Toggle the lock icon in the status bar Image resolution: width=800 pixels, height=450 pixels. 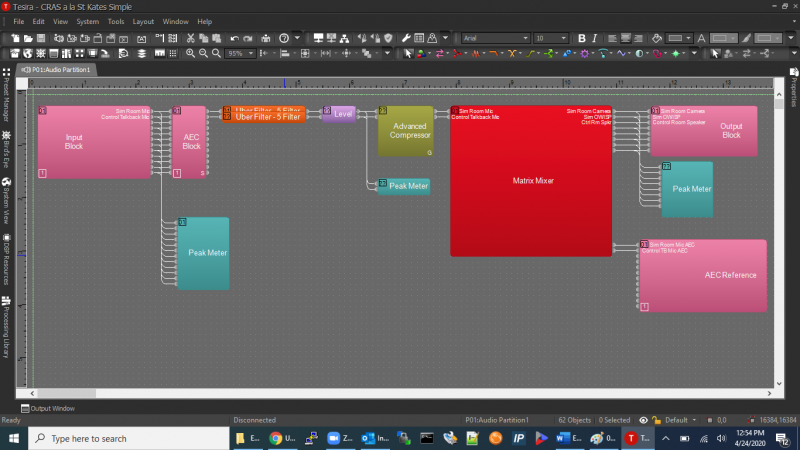click(x=657, y=420)
